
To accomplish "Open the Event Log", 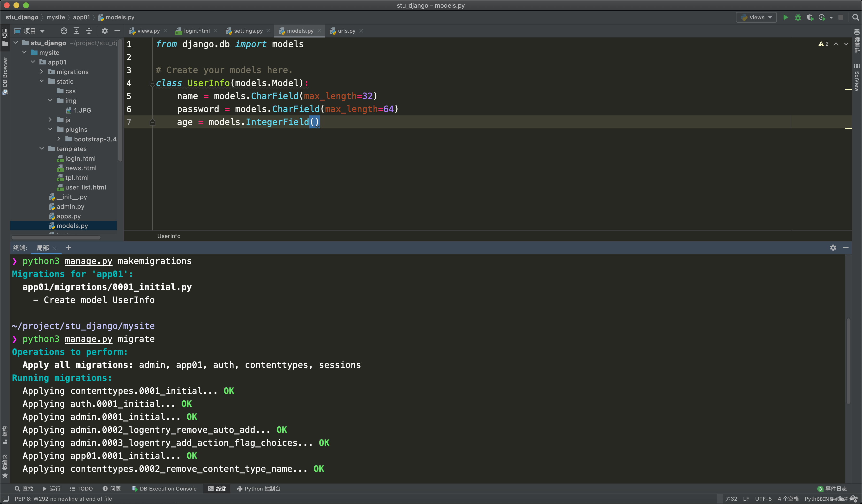I will click(832, 489).
